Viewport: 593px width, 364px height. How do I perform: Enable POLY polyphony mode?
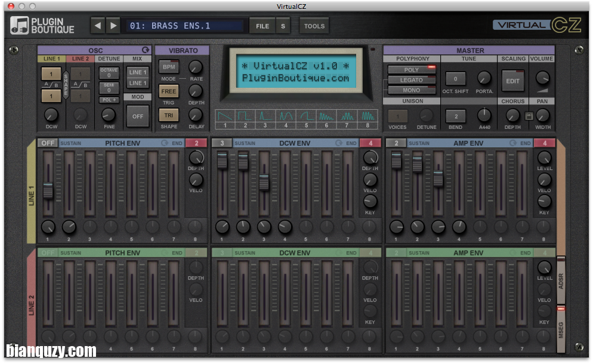pyautogui.click(x=412, y=70)
